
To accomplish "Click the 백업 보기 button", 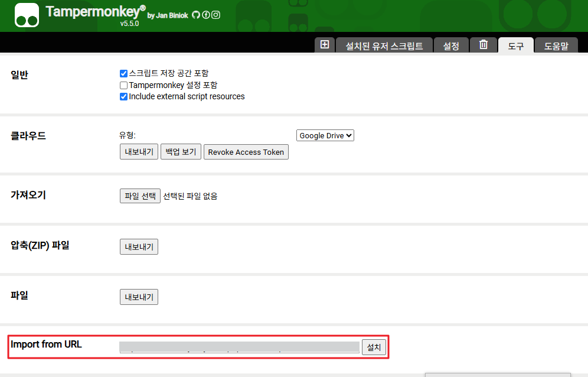I will pyautogui.click(x=181, y=152).
